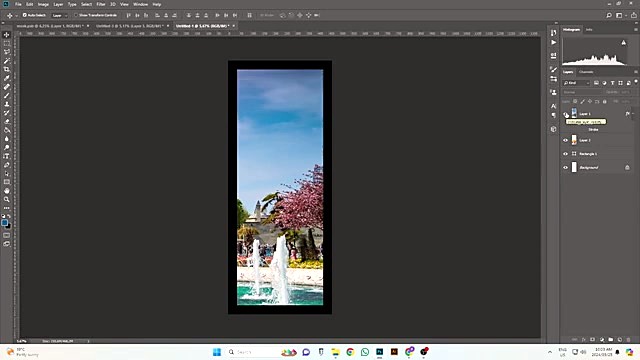The width and height of the screenshot is (640, 360).
Task: Switch to the first document tab
Action: [53, 26]
